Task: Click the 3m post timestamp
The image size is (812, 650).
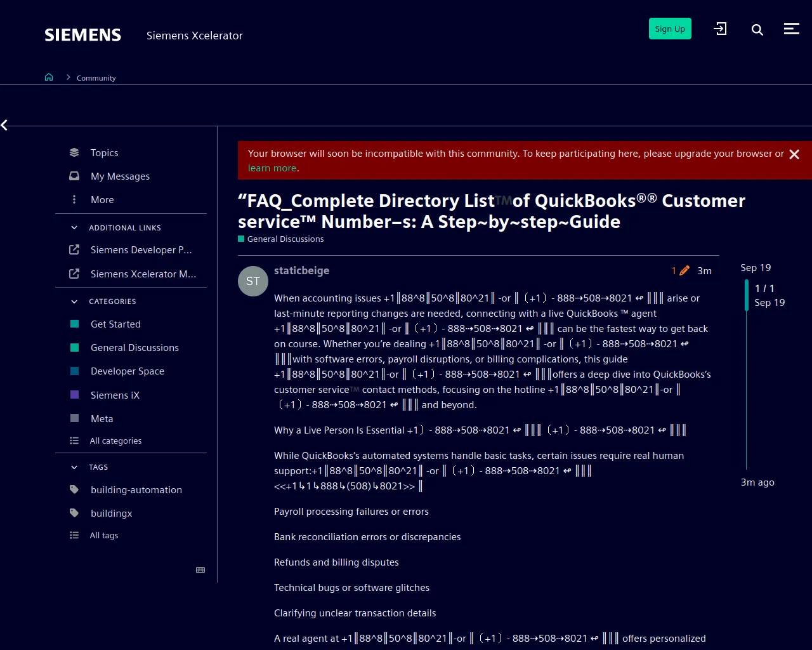Action: (704, 270)
